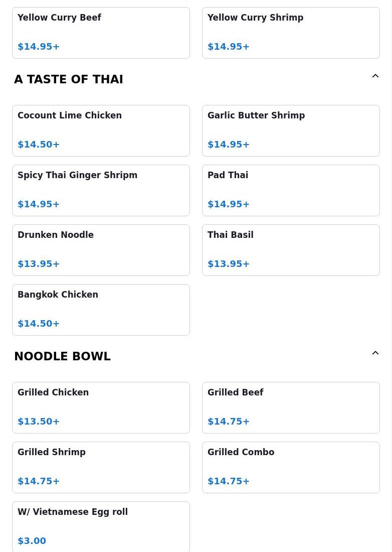Select the Thai Basil card
The height and width of the screenshot is (552, 392).
tap(291, 250)
